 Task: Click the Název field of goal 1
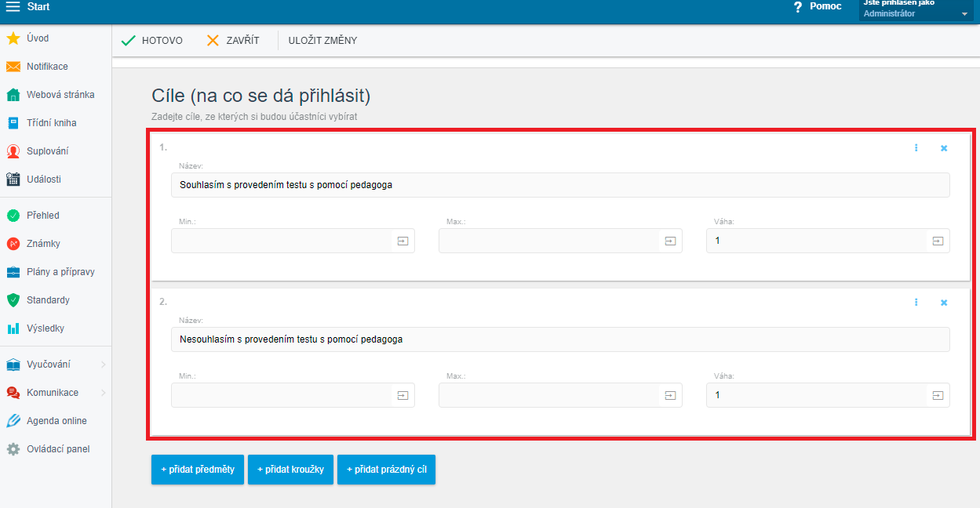click(559, 185)
